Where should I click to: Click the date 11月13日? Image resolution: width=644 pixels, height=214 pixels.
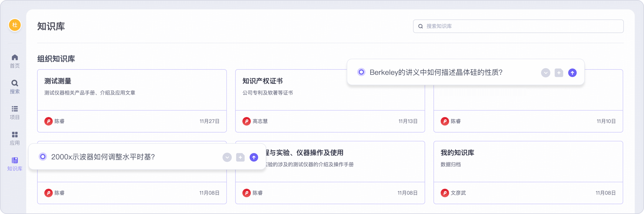point(408,121)
